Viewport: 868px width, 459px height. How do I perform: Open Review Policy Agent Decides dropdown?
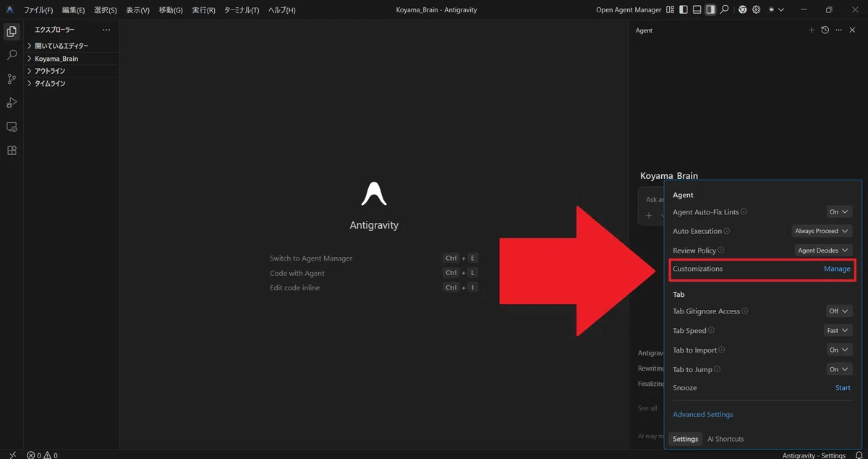[823, 250]
